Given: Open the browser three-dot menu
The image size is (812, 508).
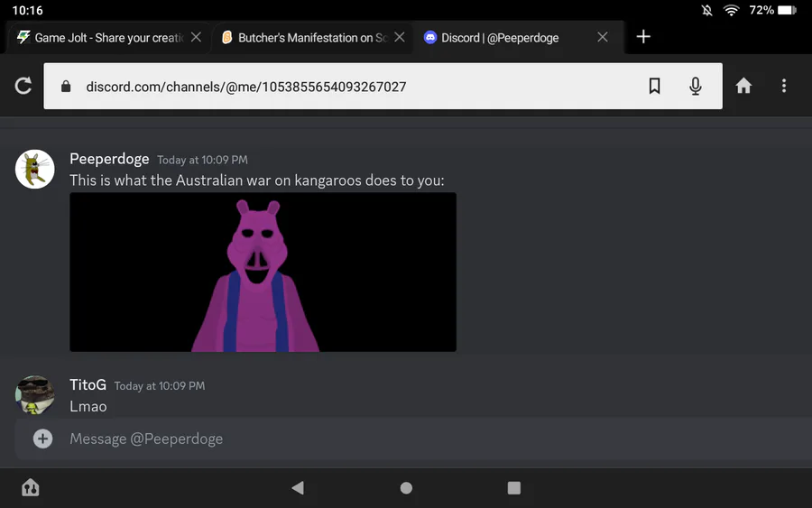Looking at the screenshot, I should tap(784, 86).
